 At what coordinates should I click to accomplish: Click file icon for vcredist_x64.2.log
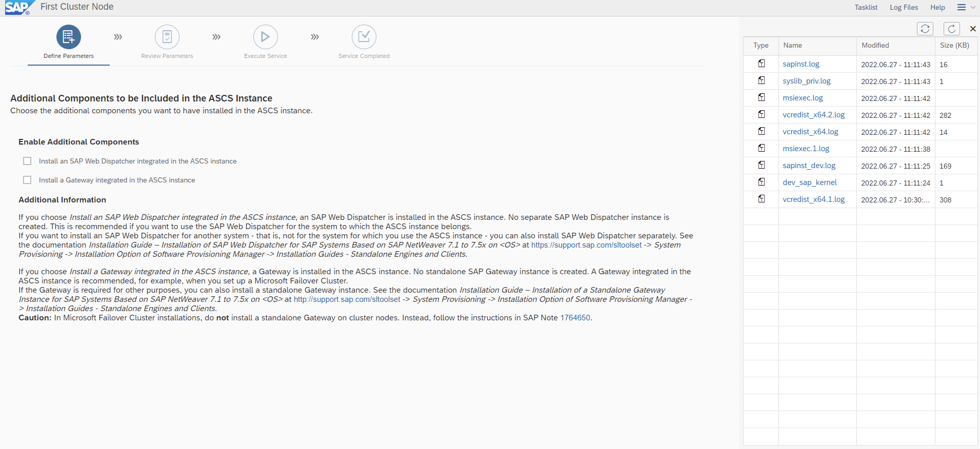762,114
